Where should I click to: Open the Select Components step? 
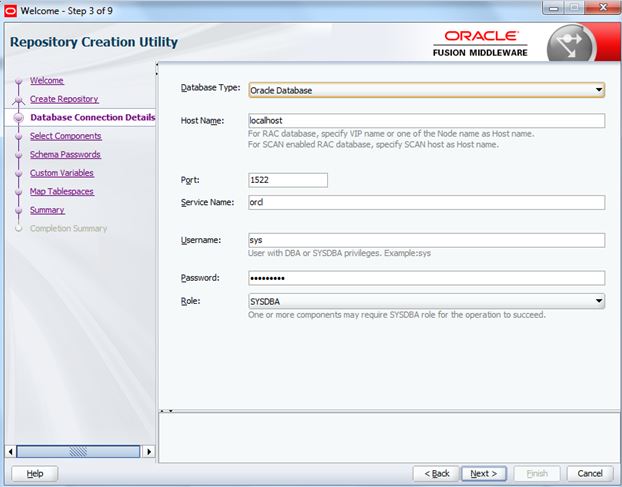[66, 136]
